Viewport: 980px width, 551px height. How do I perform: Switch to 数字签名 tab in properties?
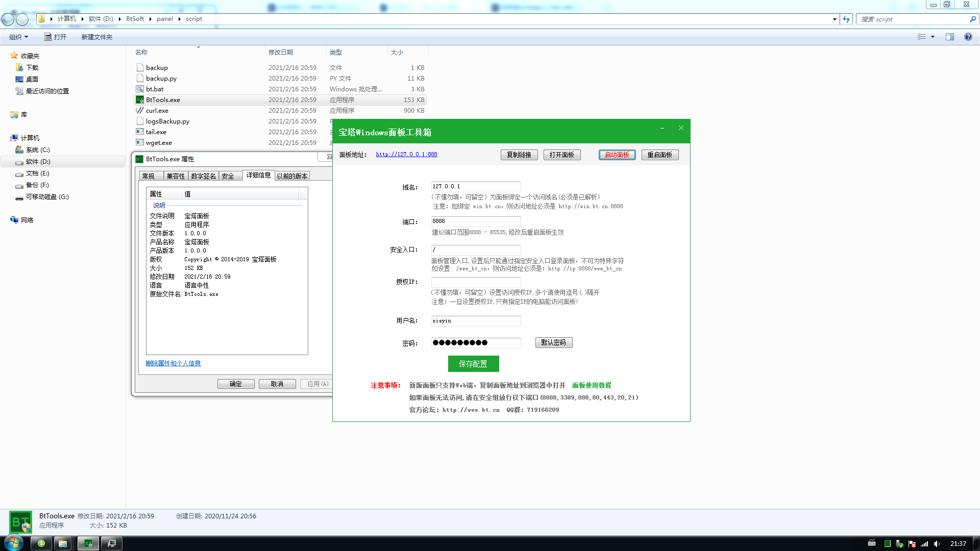point(203,176)
